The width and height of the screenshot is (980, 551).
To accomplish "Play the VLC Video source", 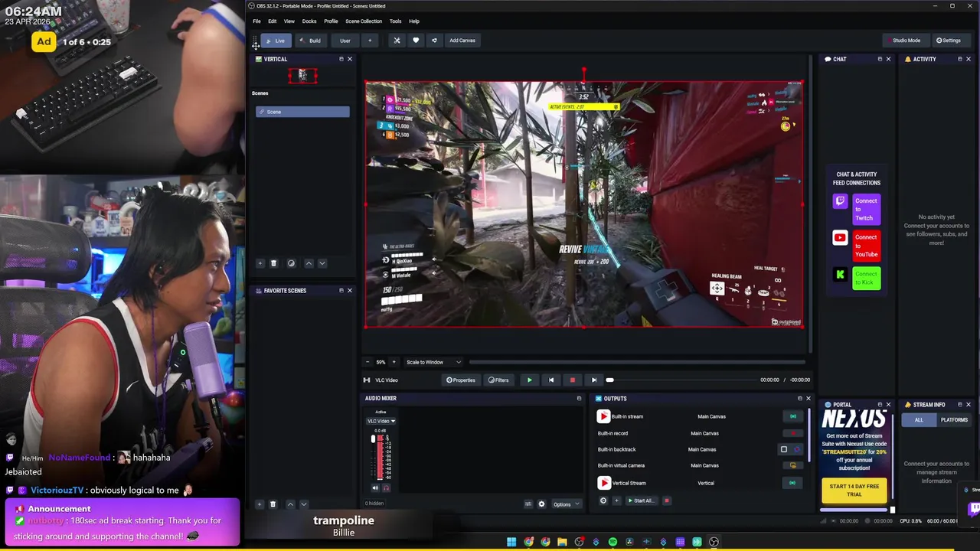I will [529, 380].
